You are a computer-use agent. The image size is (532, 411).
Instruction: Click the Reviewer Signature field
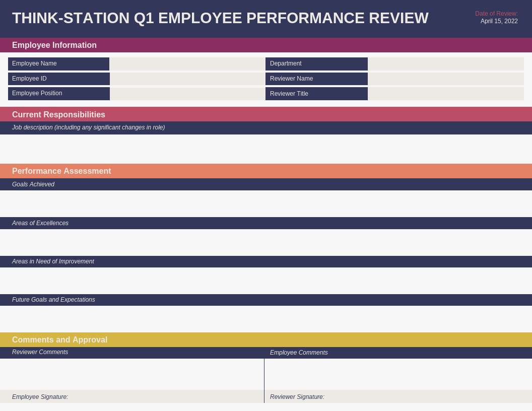point(398,397)
